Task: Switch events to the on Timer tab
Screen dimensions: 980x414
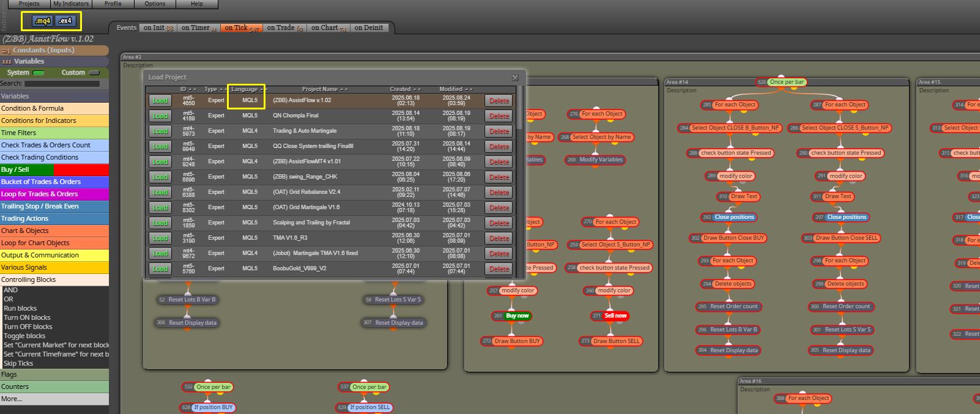Action: (199, 28)
